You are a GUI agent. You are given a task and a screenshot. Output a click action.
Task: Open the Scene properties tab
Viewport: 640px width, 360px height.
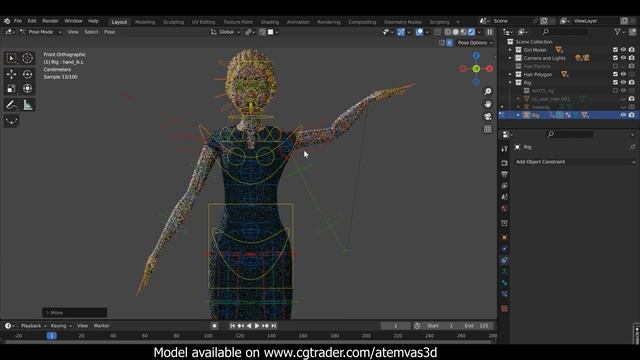click(x=504, y=197)
